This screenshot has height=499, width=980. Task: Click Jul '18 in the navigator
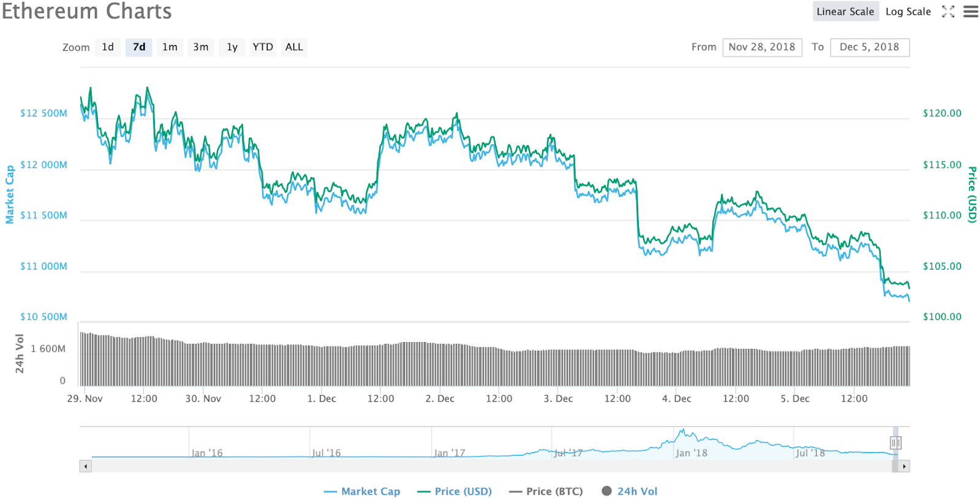point(810,453)
